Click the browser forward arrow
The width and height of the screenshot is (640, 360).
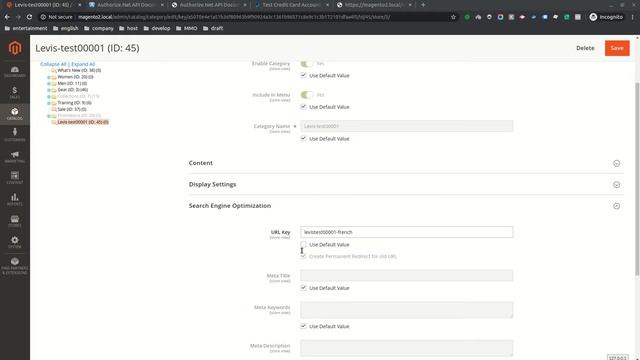[18, 17]
